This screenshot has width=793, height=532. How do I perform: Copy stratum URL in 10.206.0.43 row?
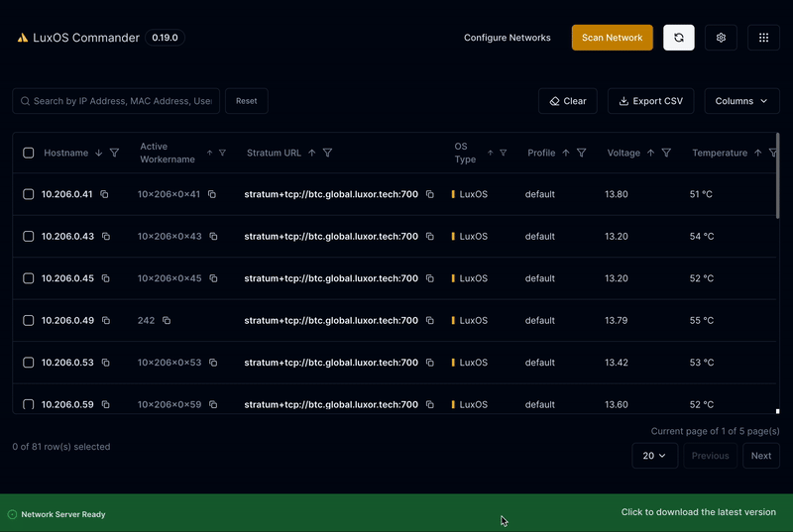pos(430,236)
